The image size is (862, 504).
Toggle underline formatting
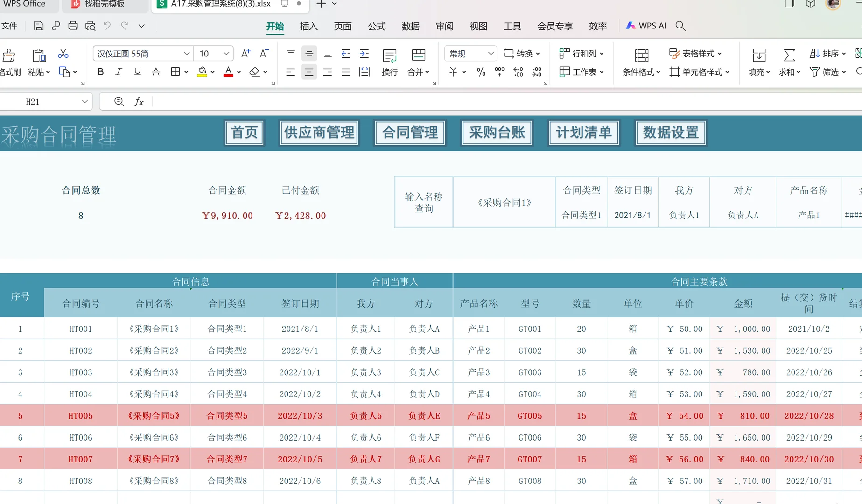click(137, 71)
